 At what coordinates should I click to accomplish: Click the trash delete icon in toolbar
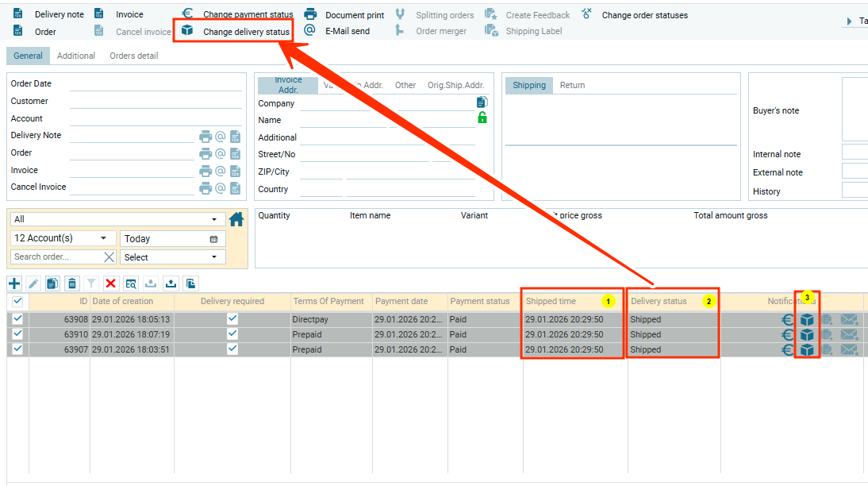(72, 283)
